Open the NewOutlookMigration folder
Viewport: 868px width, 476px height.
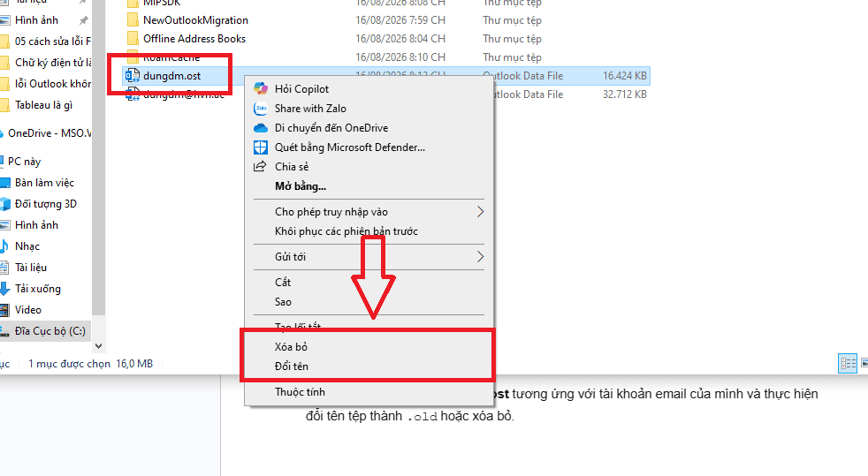pyautogui.click(x=195, y=20)
